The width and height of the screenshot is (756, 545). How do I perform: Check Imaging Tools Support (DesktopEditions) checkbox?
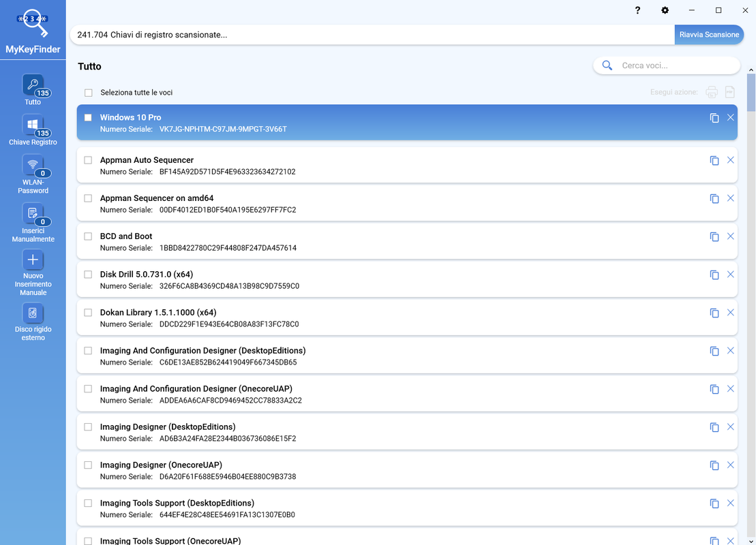88,503
